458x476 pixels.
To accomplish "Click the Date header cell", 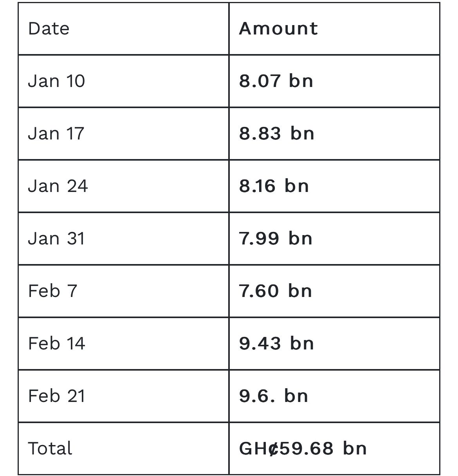I will (x=123, y=29).
